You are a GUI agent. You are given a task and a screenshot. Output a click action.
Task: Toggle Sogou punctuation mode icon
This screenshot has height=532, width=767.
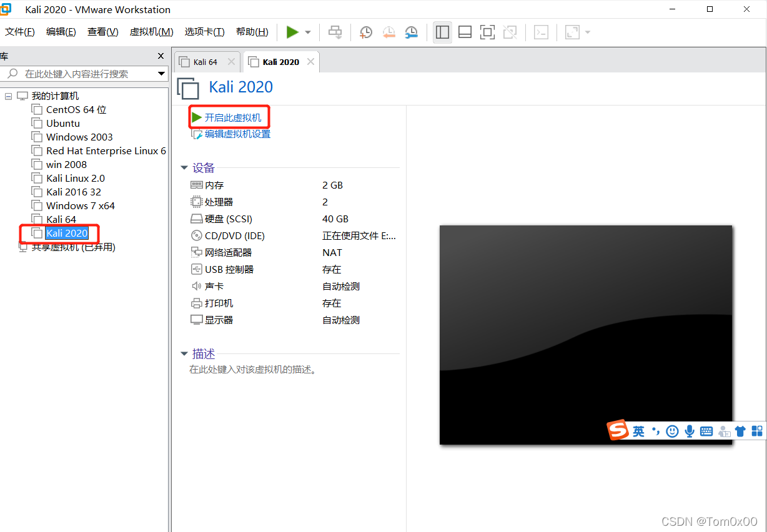[x=655, y=431]
